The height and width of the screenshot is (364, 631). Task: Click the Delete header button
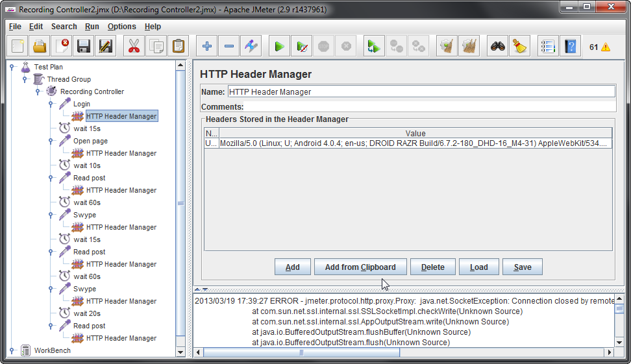click(x=432, y=267)
